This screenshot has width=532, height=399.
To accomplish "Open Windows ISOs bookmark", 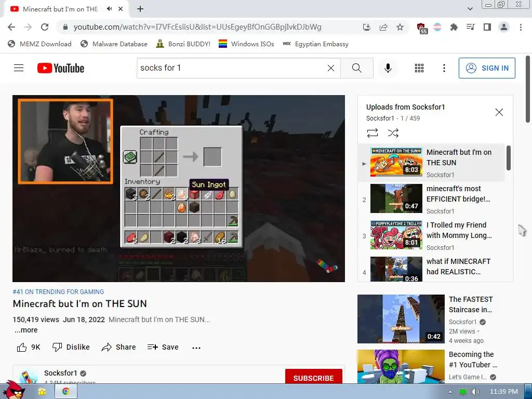I will pyautogui.click(x=246, y=44).
